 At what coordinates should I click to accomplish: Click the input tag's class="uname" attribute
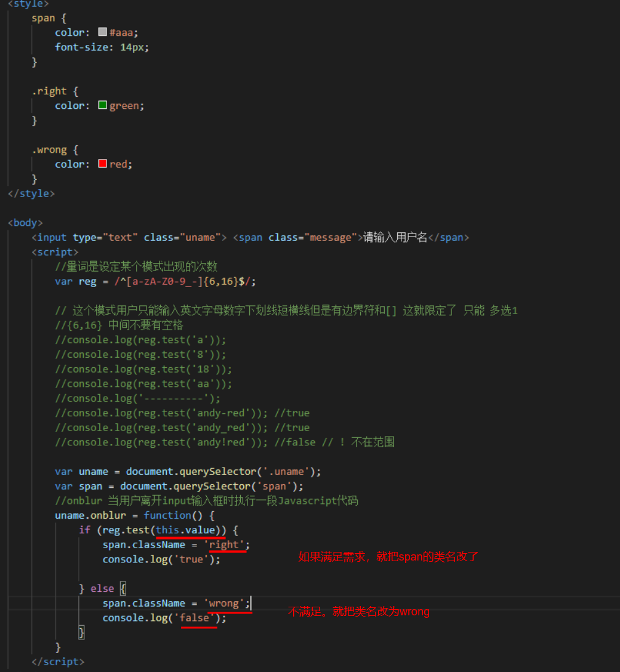[182, 237]
